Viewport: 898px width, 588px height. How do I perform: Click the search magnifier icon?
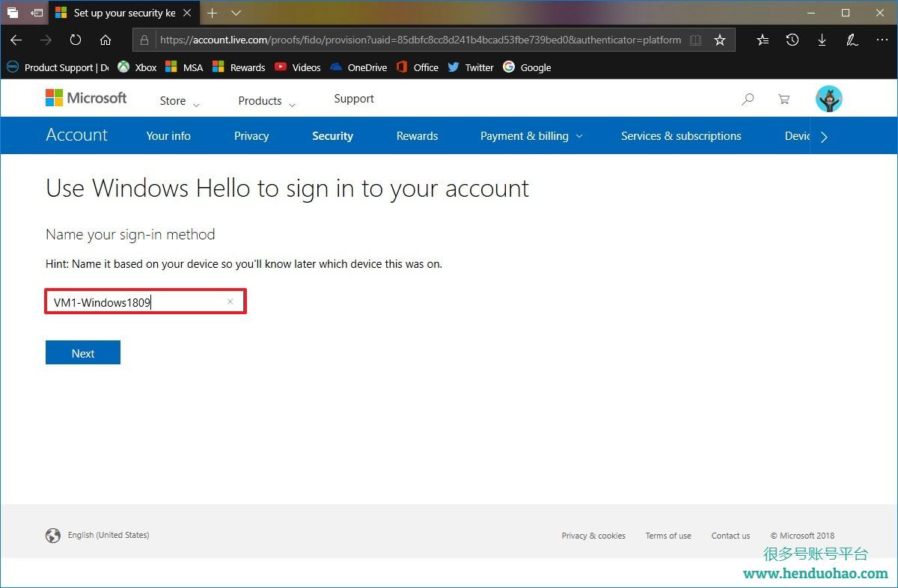748,99
